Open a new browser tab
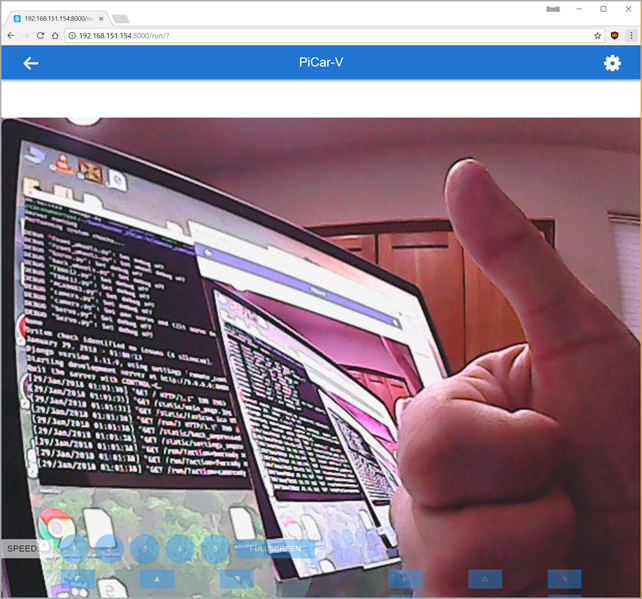This screenshot has width=642, height=599. click(x=120, y=19)
